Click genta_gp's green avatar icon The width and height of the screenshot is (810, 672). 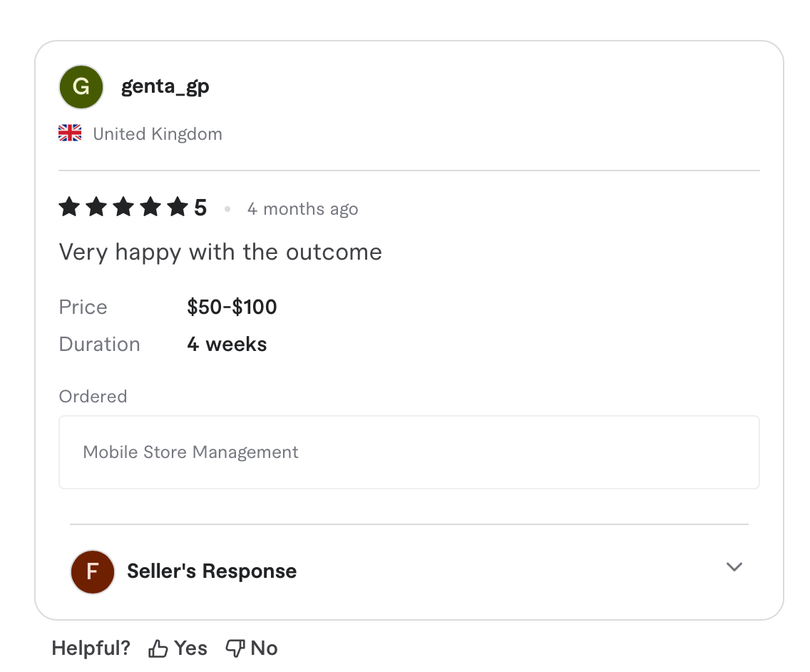[x=81, y=86]
